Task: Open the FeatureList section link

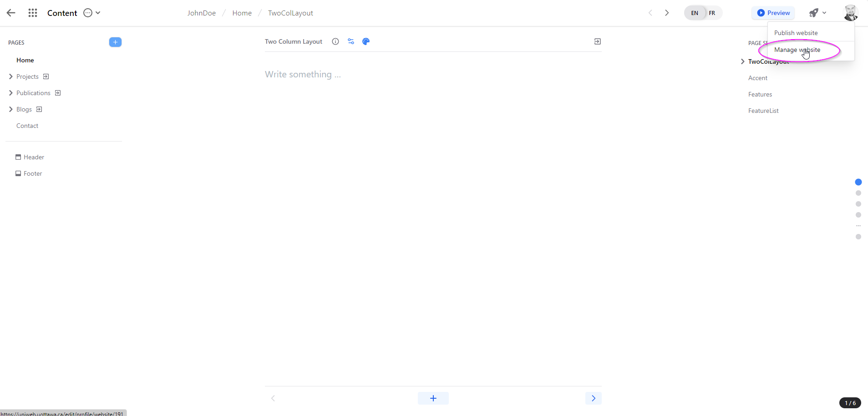Action: click(x=763, y=110)
